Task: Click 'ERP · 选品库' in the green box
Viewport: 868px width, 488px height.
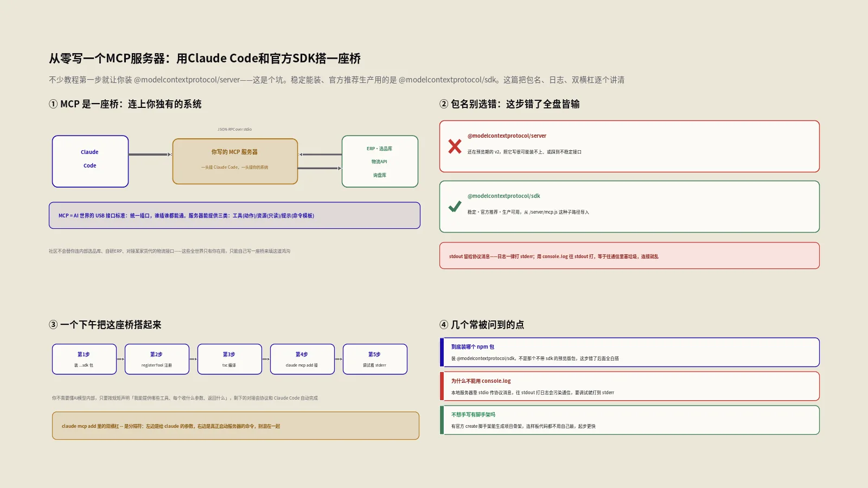Action: [380, 149]
